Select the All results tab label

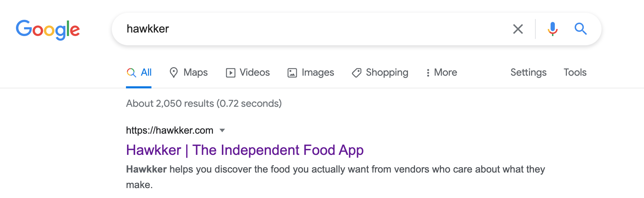(x=146, y=72)
